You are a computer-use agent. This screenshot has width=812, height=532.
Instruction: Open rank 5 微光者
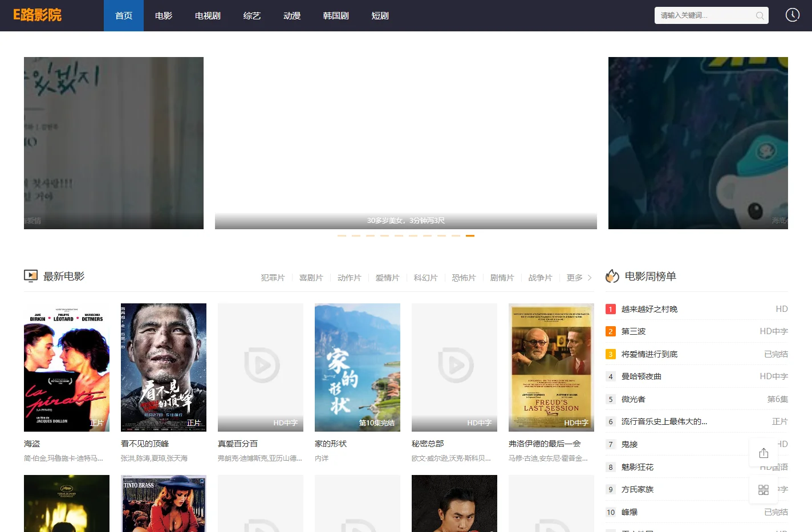click(634, 399)
